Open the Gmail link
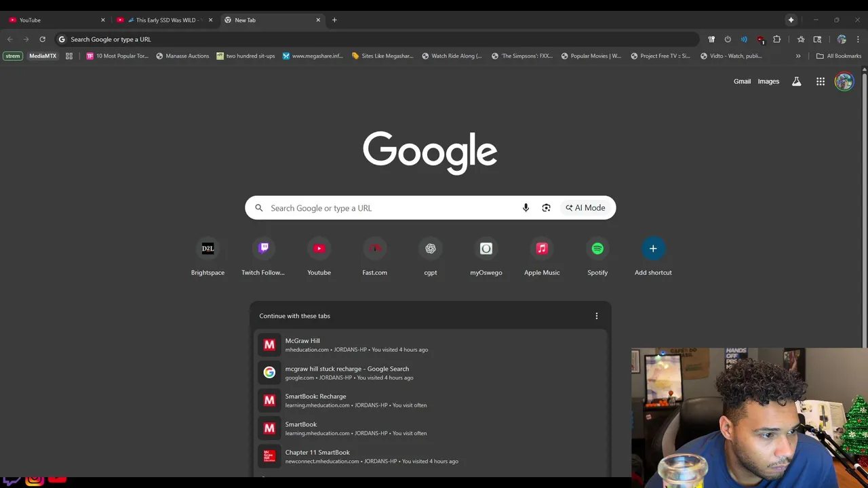The width and height of the screenshot is (868, 488). 742,81
